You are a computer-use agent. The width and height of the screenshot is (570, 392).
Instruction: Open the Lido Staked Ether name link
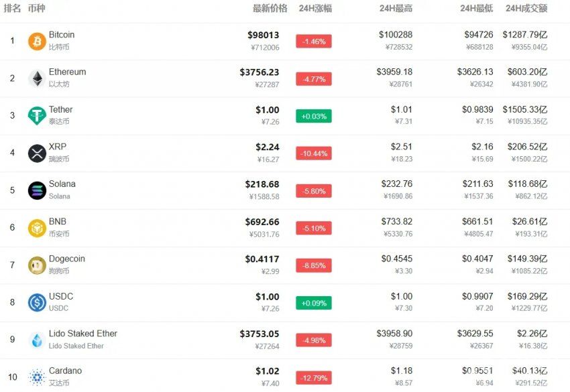click(x=83, y=334)
